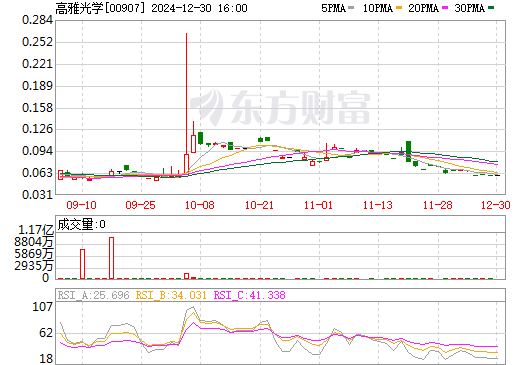Click the 0.094 price axis label
The width and height of the screenshot is (520, 365).
[x=37, y=151]
